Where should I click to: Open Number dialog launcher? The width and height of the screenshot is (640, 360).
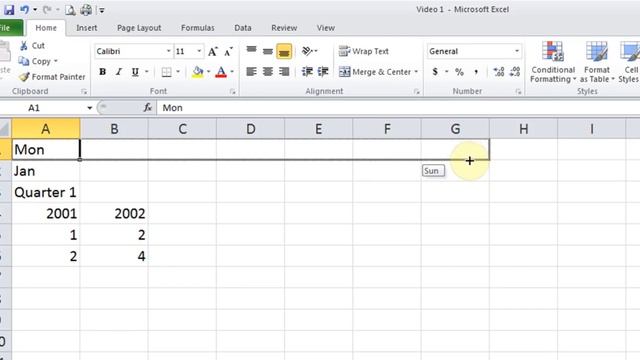coord(518,91)
